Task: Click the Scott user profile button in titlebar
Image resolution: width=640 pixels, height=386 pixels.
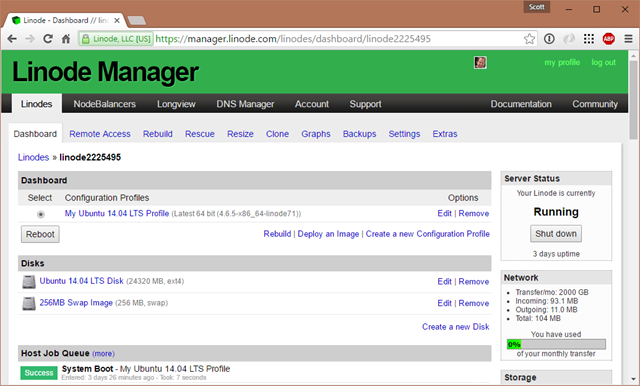Action: (x=536, y=7)
